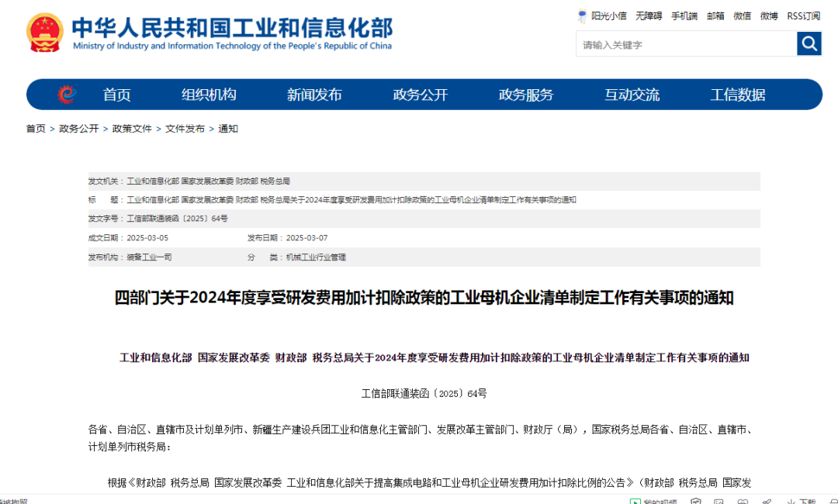
Task: Click the 邮箱 link in top bar
Action: point(715,16)
